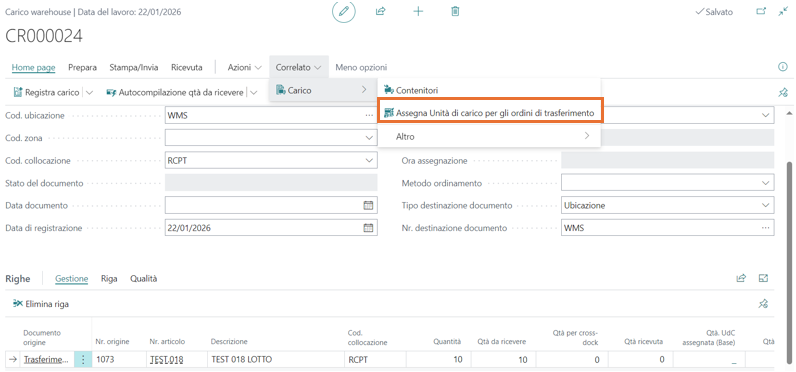This screenshot has height=372, width=796.
Task: Open Cod. collocazione dropdown
Action: 369,160
